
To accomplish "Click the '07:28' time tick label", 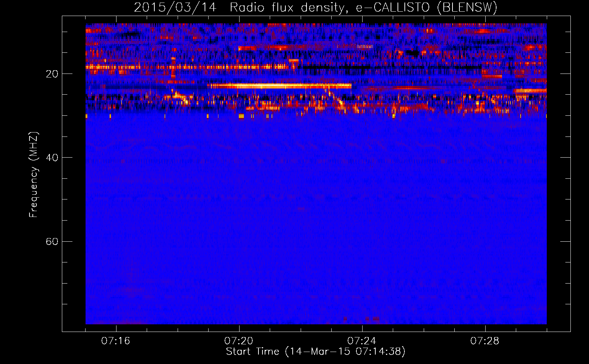I will [x=485, y=341].
